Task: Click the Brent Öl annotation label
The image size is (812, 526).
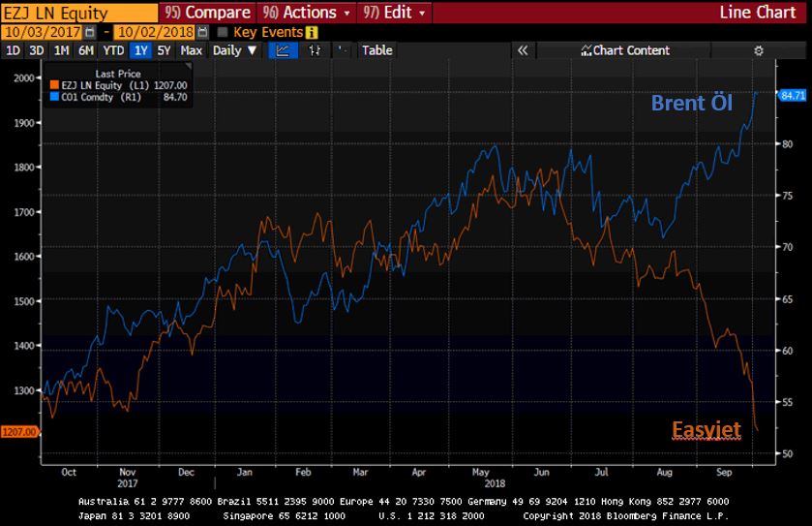Action: coord(691,103)
